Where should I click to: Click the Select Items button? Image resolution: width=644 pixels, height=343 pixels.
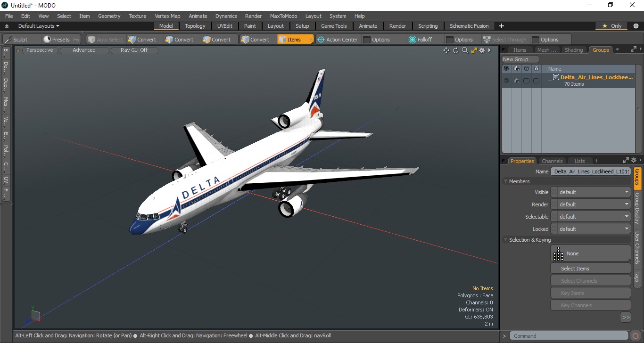coord(591,269)
